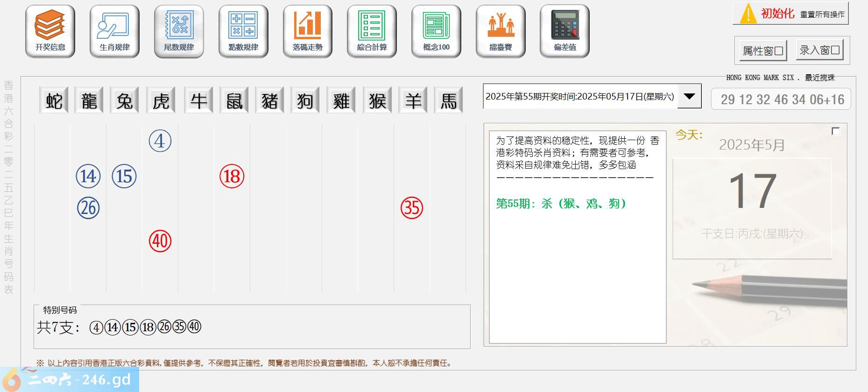Viewport: 868px width, 392px height.
Task: Toggle the 属性窗 checkbox button
Action: (x=763, y=50)
